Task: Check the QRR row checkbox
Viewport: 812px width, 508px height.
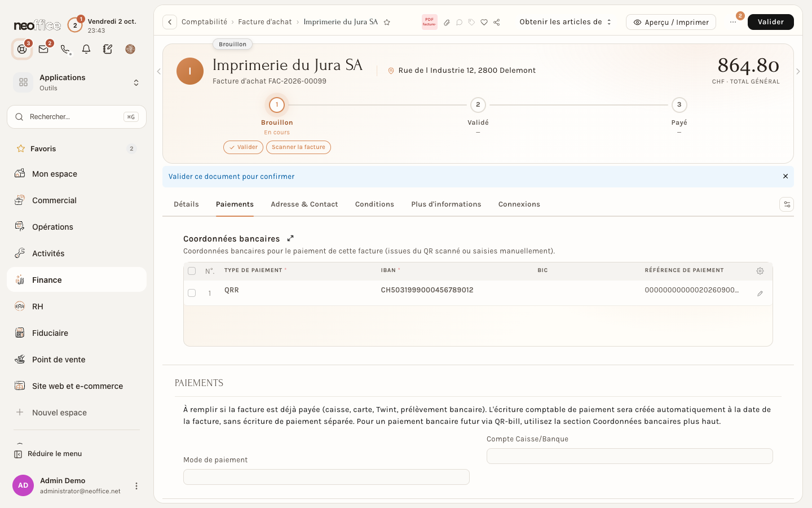Action: [x=192, y=293]
